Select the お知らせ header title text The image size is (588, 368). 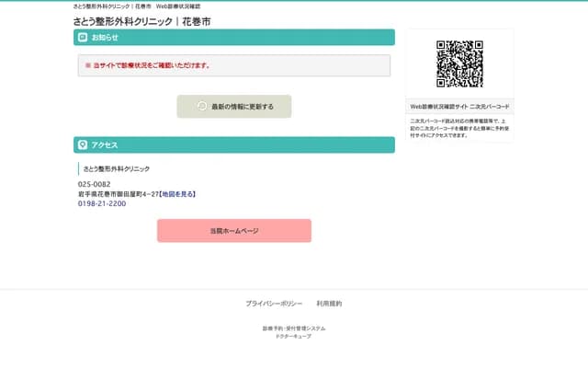pos(106,38)
